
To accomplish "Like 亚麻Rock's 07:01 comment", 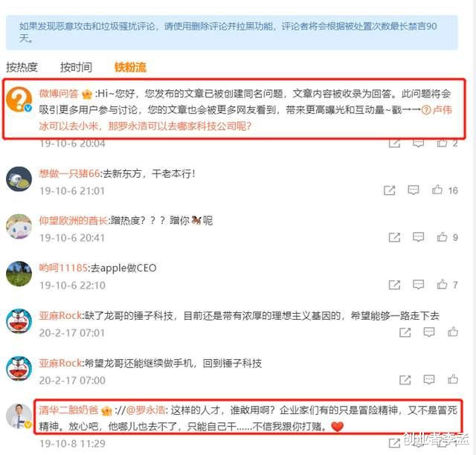I will [x=453, y=332].
